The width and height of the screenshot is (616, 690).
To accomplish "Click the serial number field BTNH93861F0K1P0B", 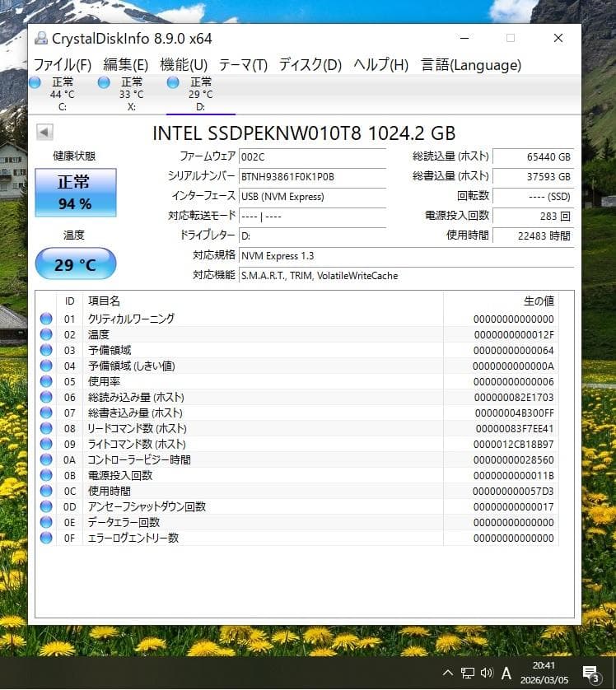I will click(x=312, y=177).
